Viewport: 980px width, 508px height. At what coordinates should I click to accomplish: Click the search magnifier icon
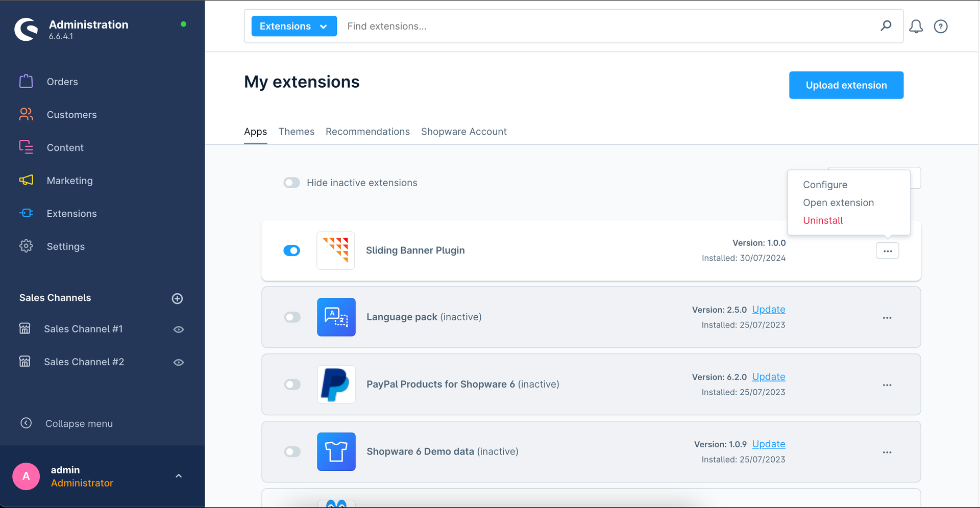886,26
